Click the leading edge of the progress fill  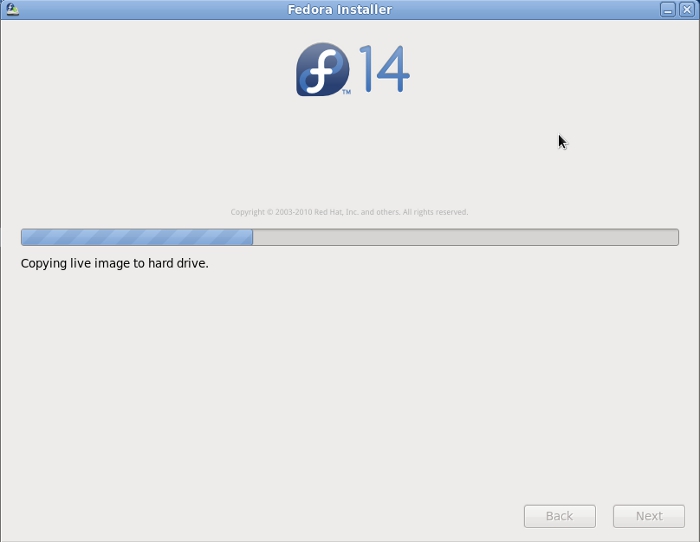pyautogui.click(x=251, y=237)
